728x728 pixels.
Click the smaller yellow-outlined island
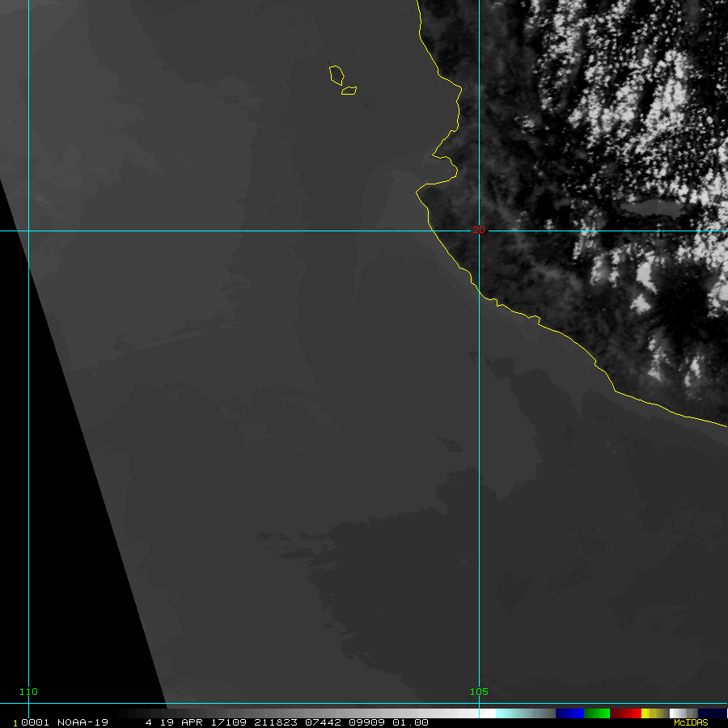point(349,91)
